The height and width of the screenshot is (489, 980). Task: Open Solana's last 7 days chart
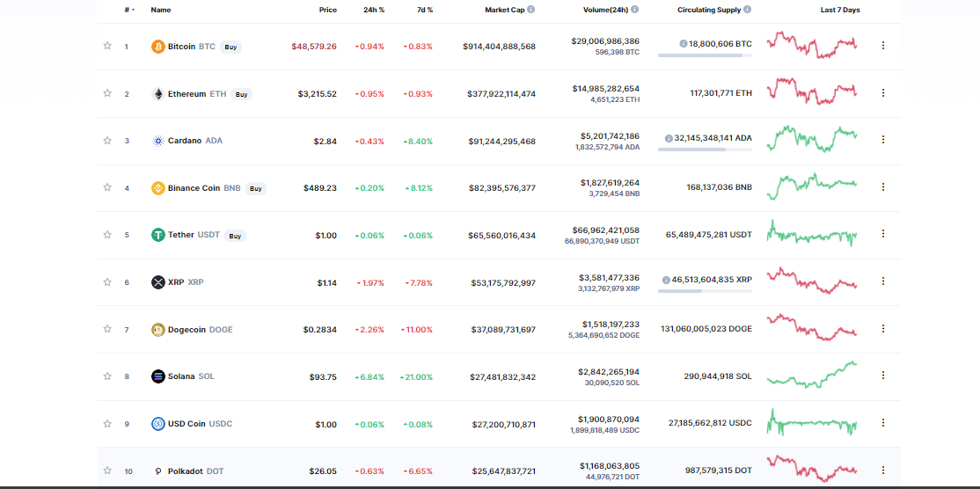[x=812, y=375]
